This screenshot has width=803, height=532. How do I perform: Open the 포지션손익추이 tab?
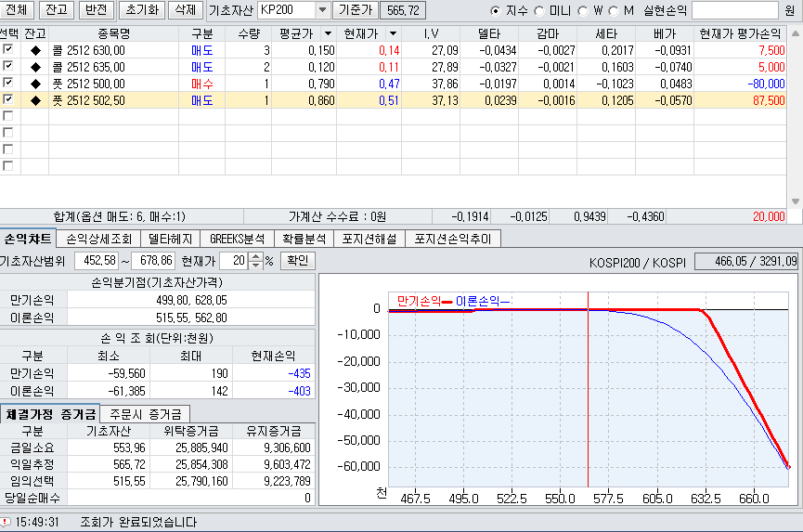[453, 240]
